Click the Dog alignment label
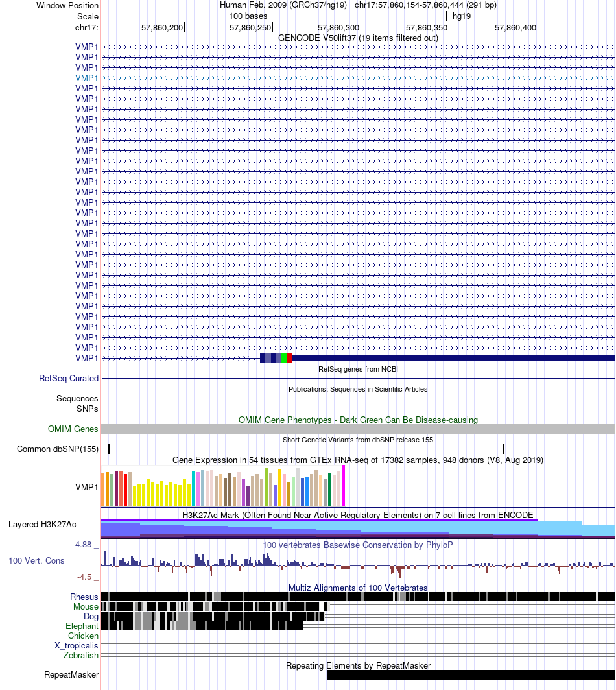The height and width of the screenshot is (690, 616). pos(91,617)
